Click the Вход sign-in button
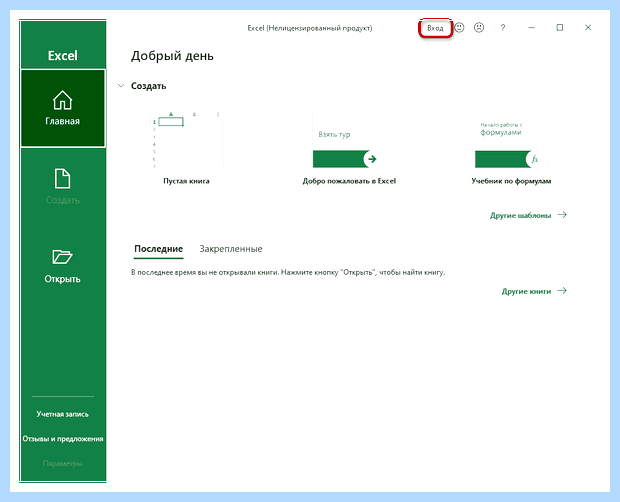This screenshot has height=502, width=620. [435, 28]
